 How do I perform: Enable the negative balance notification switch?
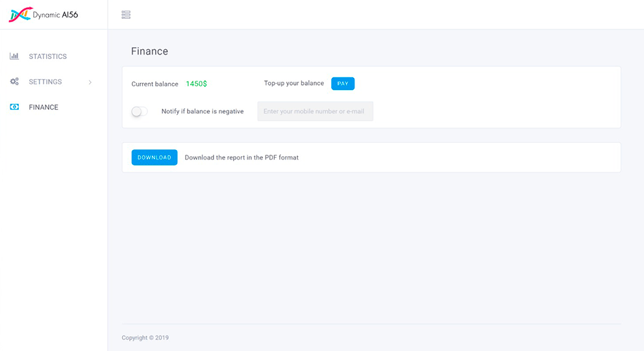click(139, 112)
